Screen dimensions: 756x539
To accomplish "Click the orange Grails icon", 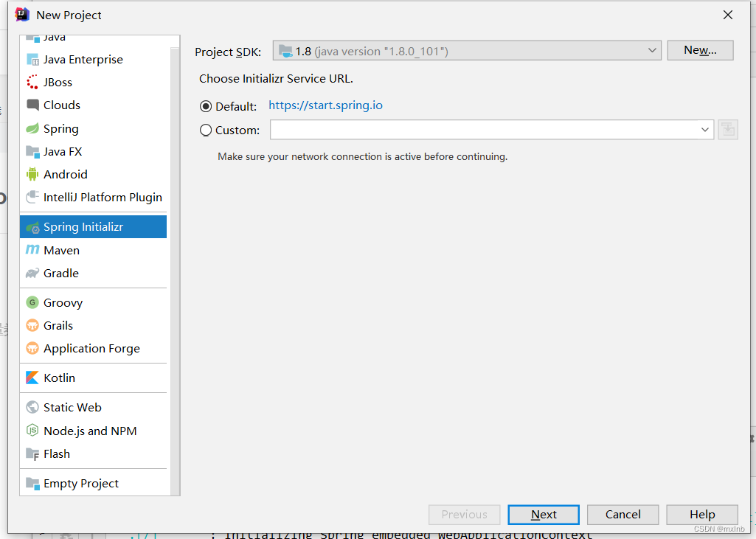I will tap(32, 325).
